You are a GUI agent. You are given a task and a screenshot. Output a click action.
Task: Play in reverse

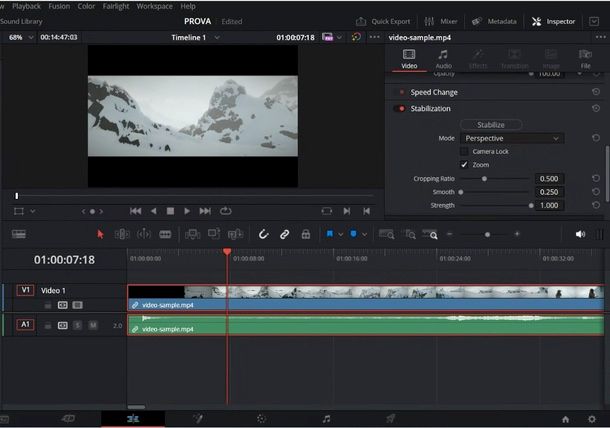coord(154,211)
